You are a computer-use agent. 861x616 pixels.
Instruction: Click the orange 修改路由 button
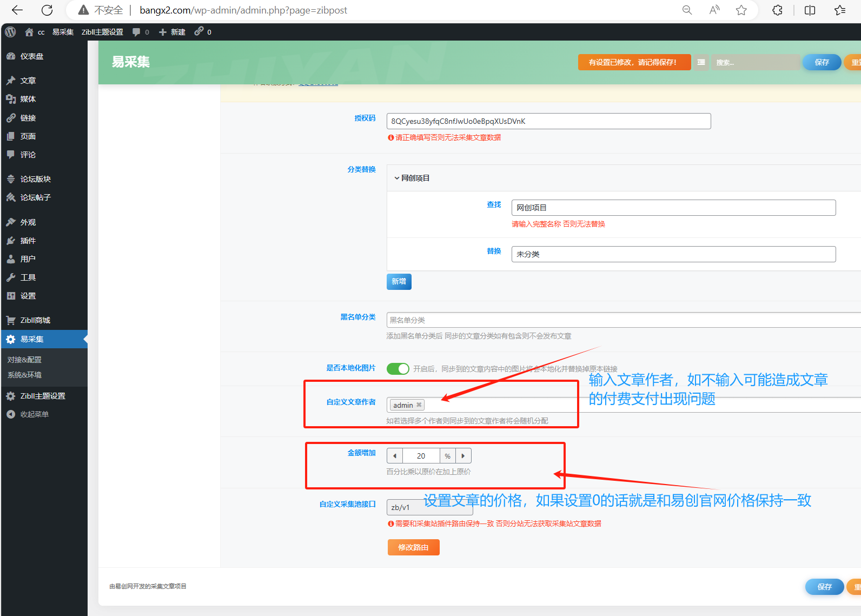point(414,547)
